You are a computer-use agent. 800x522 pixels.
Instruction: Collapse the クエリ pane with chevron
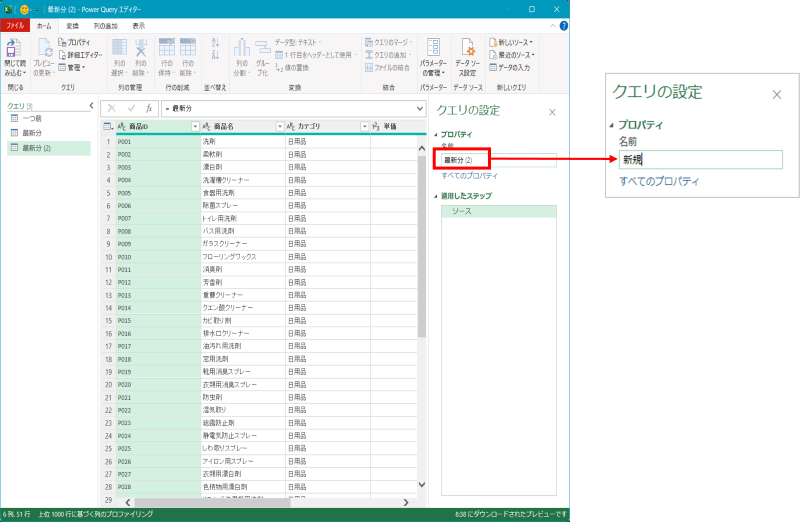pyautogui.click(x=91, y=106)
